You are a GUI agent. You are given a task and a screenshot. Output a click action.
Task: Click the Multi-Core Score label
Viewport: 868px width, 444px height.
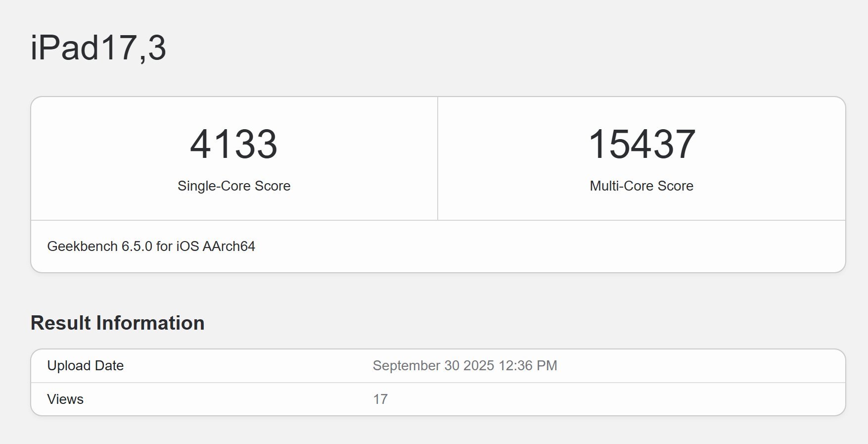641,186
